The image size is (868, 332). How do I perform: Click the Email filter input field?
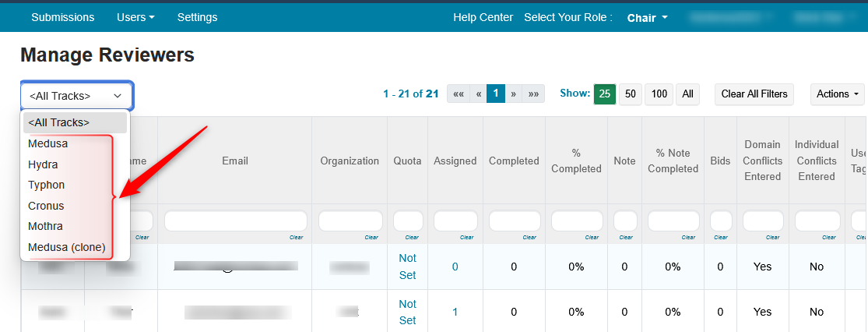point(235,221)
